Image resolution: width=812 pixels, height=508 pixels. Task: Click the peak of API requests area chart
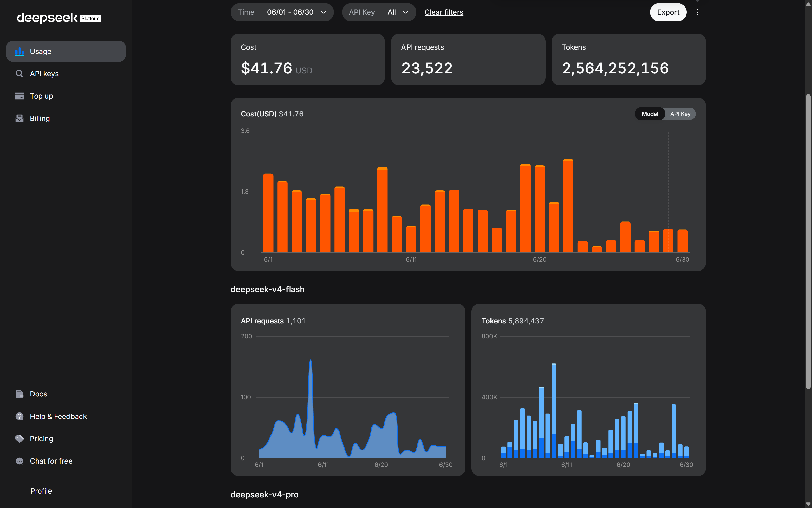(310, 361)
